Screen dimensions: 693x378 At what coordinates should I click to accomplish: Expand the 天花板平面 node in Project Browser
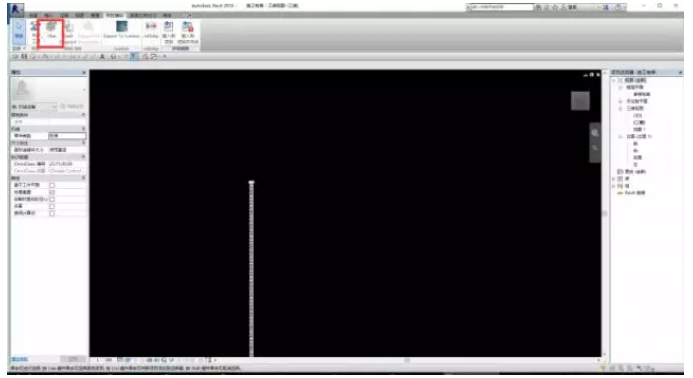[620, 101]
